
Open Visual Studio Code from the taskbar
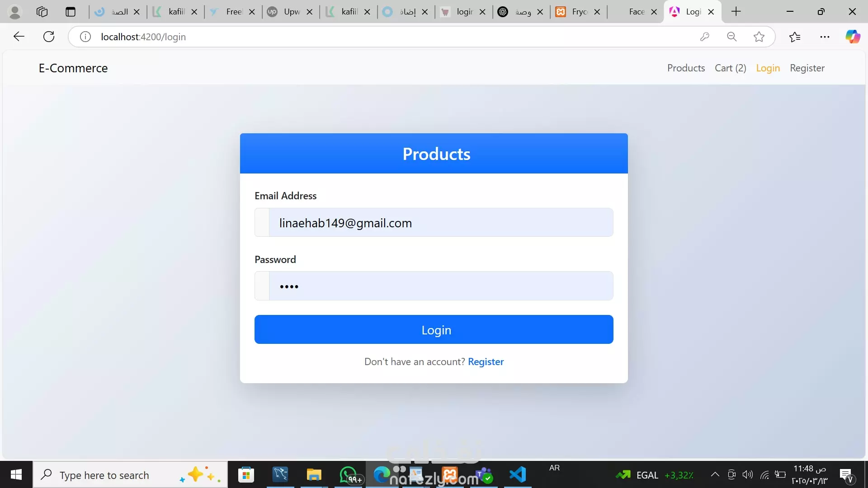(518, 474)
